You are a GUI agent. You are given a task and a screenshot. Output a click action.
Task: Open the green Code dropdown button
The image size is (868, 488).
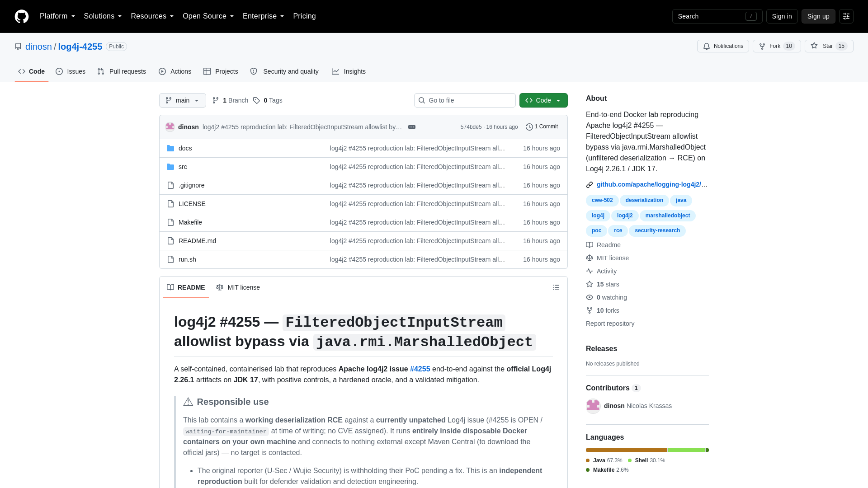click(543, 100)
